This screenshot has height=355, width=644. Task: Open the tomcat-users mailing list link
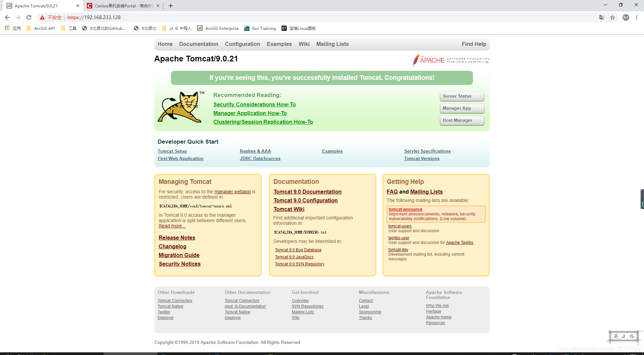pyautogui.click(x=400, y=226)
